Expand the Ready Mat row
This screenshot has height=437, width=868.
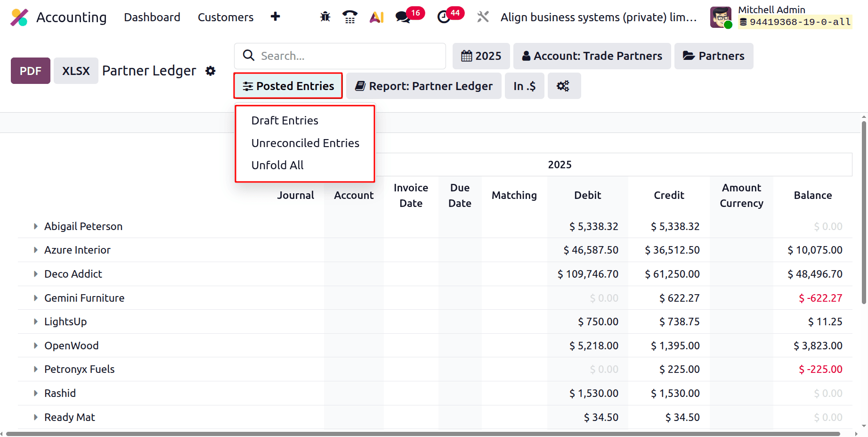pos(35,417)
